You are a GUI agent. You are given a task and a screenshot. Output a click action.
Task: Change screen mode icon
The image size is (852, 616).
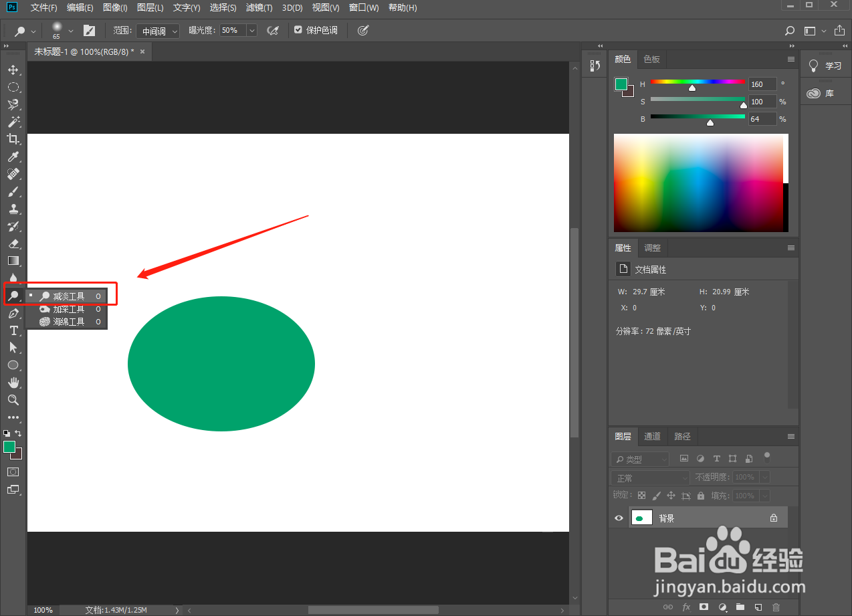(13, 489)
